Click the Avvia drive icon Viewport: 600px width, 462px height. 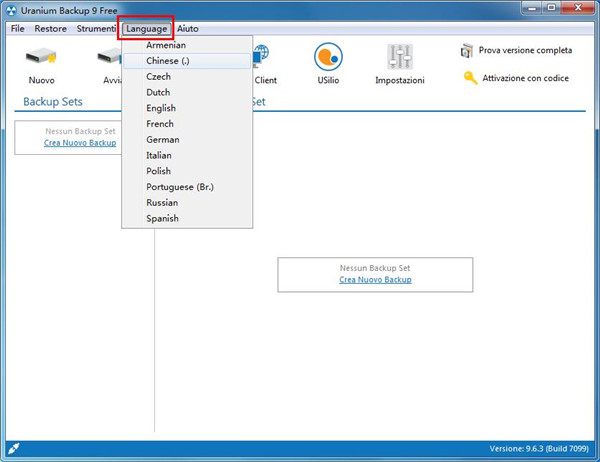109,57
